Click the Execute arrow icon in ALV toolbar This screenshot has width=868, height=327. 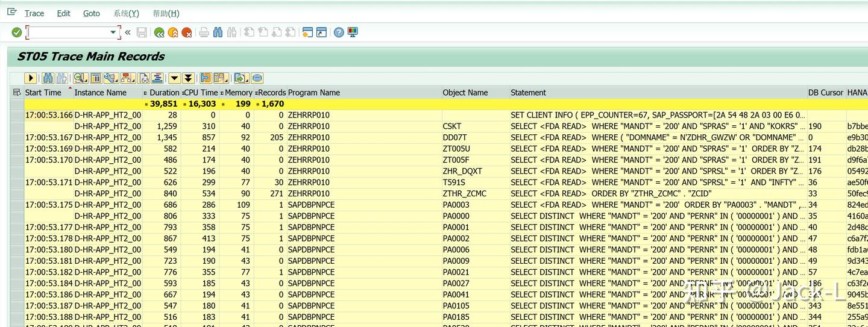[31, 78]
